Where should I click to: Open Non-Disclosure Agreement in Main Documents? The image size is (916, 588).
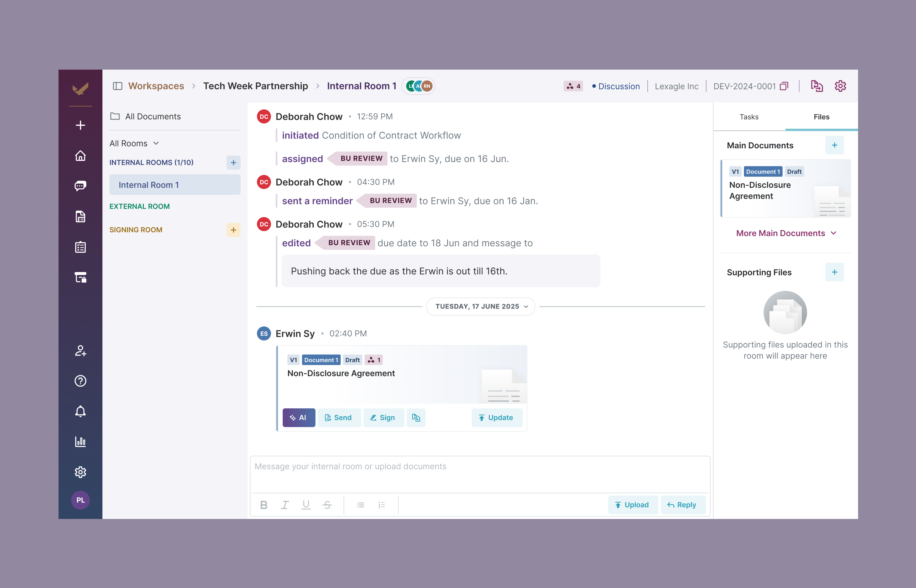(786, 188)
